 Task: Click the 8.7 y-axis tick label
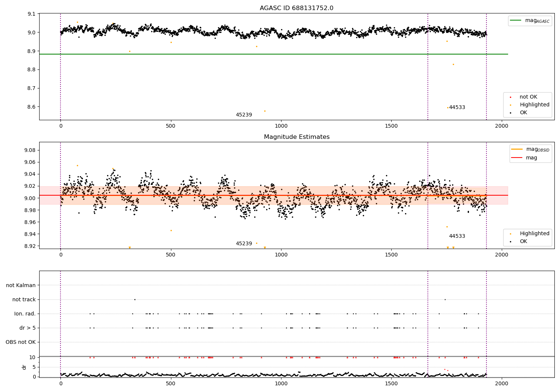point(32,88)
